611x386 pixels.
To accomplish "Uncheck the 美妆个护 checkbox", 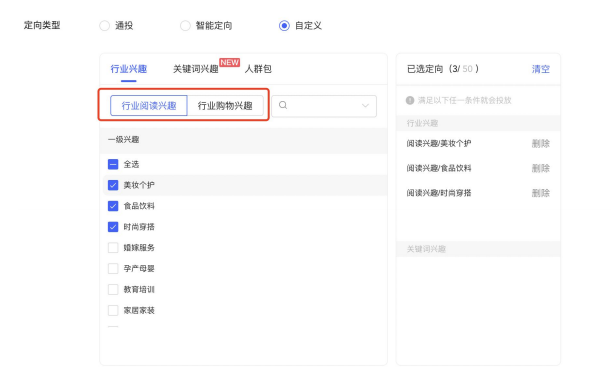I will (x=113, y=185).
